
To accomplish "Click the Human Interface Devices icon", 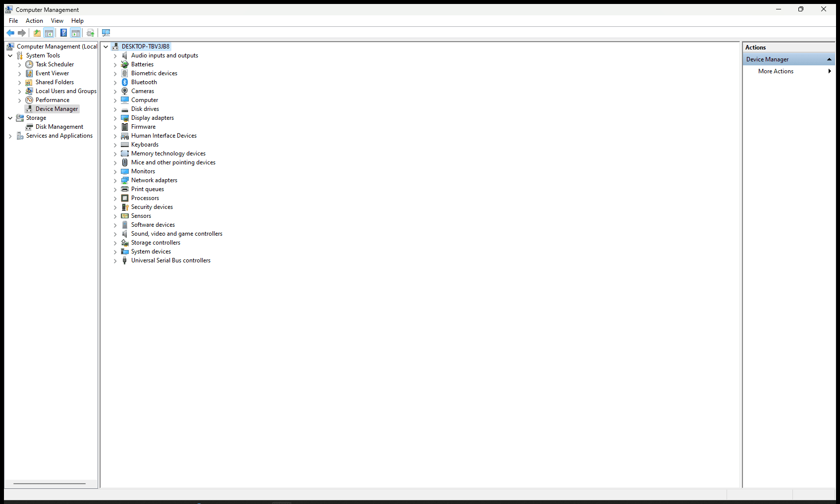I will click(125, 136).
